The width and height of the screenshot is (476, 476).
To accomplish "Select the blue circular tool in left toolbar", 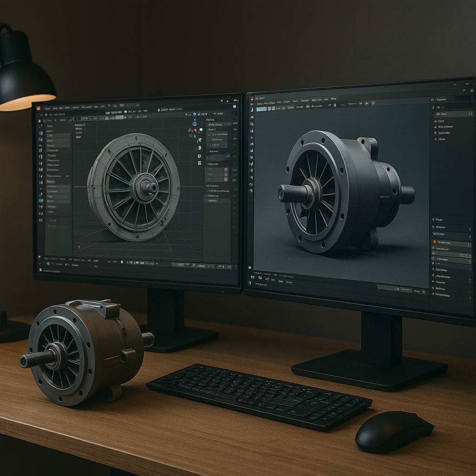I will (x=41, y=139).
